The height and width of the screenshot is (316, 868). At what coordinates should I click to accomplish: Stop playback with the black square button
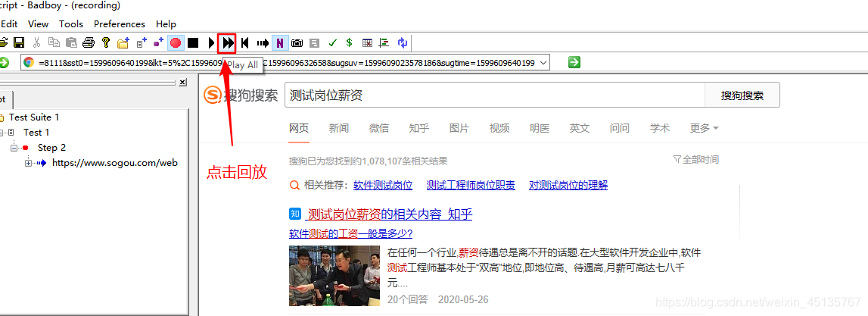pos(193,42)
